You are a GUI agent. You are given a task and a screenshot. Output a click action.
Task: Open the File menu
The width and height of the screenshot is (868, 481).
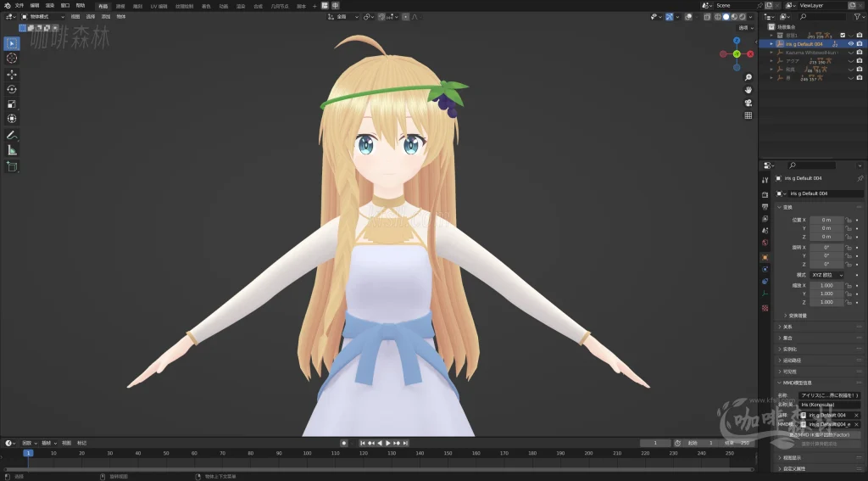19,6
